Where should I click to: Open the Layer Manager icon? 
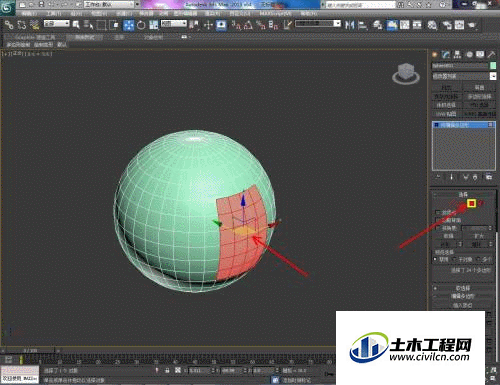378,25
